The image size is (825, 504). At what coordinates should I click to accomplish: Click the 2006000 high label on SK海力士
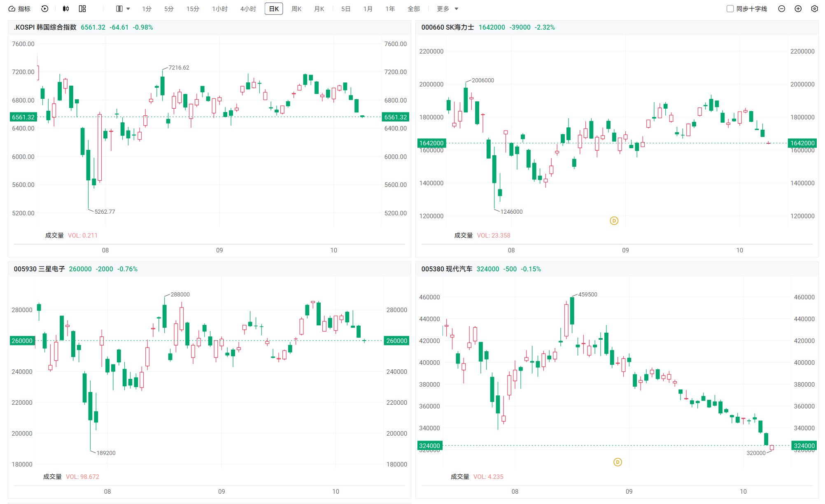pyautogui.click(x=483, y=80)
